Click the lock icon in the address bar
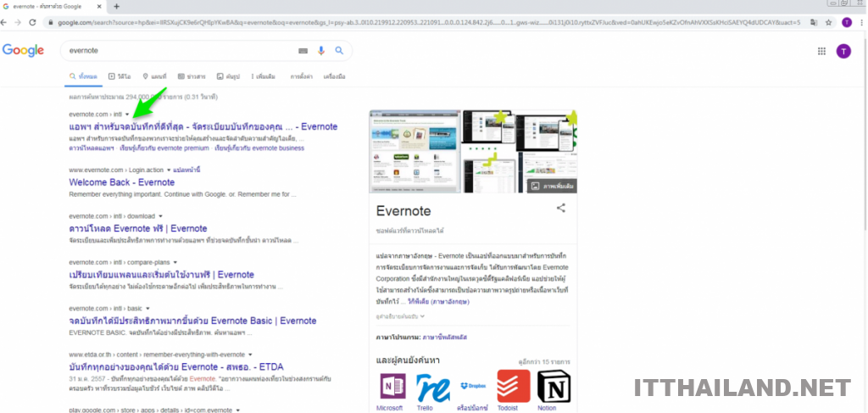868x413 pixels. (x=50, y=23)
